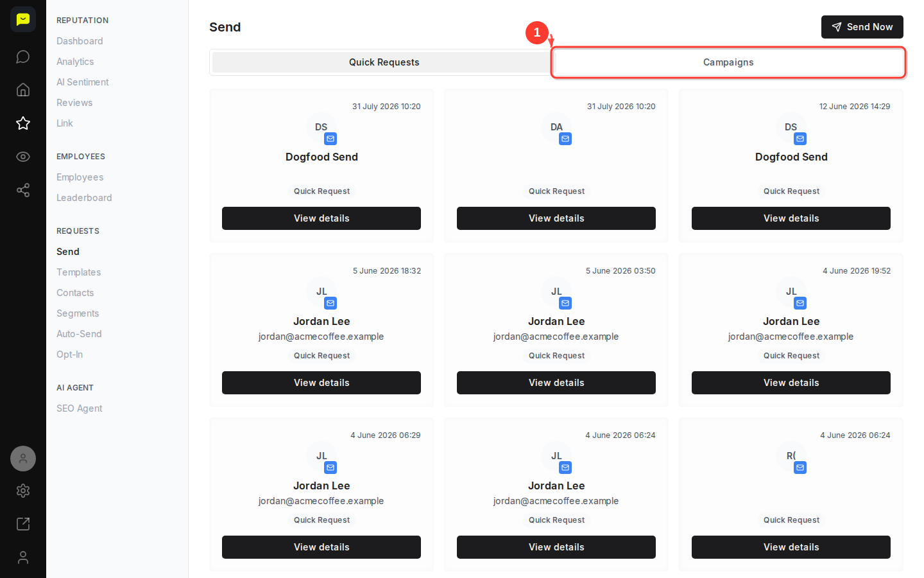Open the Templates page

(x=79, y=272)
